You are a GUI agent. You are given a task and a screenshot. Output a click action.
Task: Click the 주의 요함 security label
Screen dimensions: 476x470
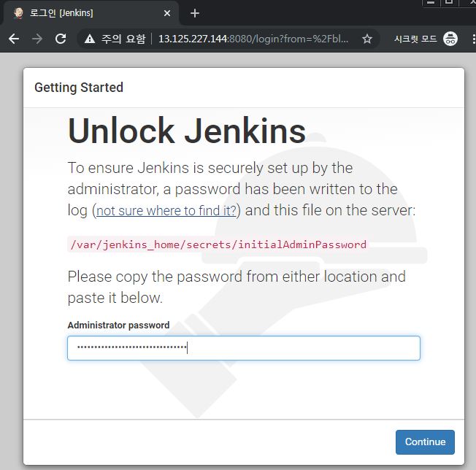tap(123, 39)
